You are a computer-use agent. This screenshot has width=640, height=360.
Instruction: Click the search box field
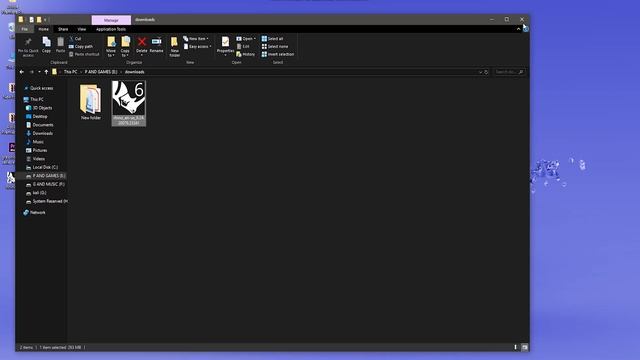(x=509, y=72)
